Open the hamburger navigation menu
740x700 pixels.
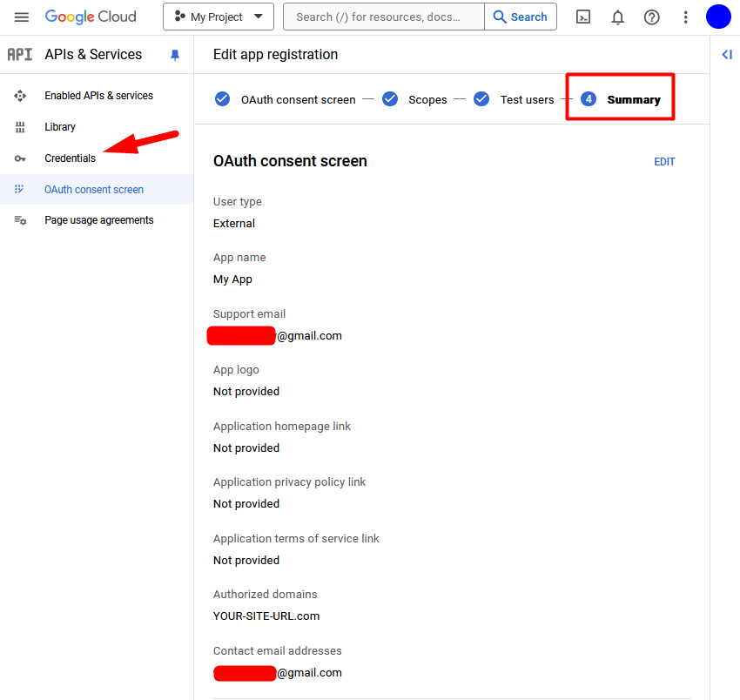(x=21, y=17)
